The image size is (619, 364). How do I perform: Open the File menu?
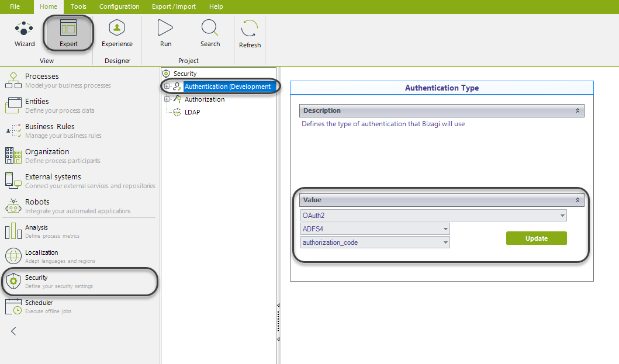pyautogui.click(x=15, y=6)
